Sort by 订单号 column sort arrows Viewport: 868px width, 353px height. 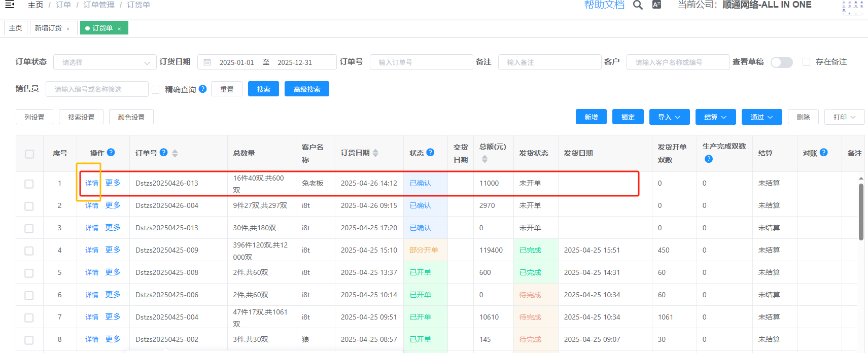pos(175,153)
